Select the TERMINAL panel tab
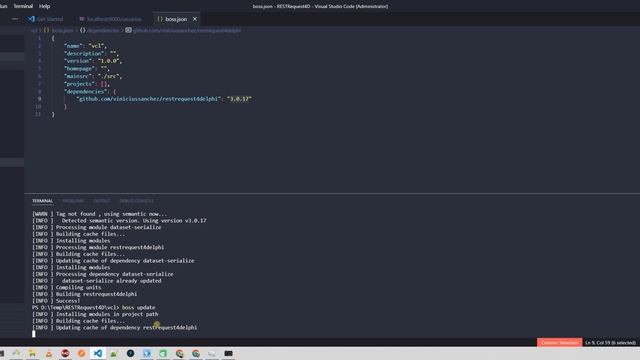 [x=42, y=201]
